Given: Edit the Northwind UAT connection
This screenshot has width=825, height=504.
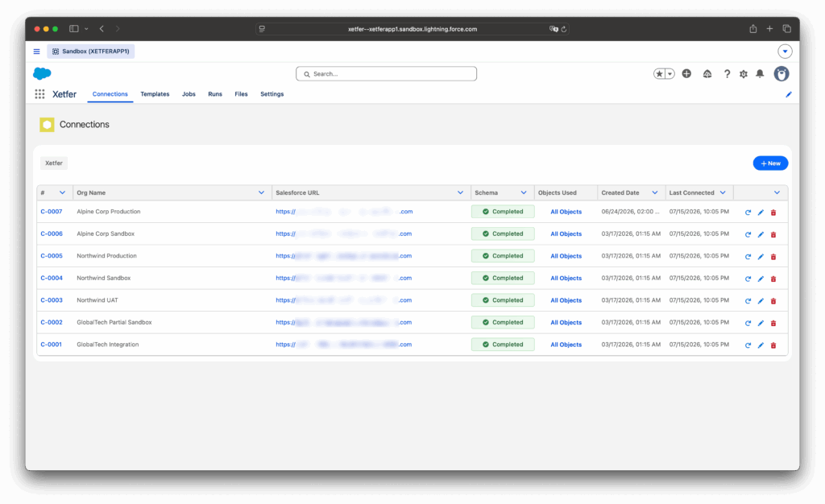Looking at the screenshot, I should (761, 300).
